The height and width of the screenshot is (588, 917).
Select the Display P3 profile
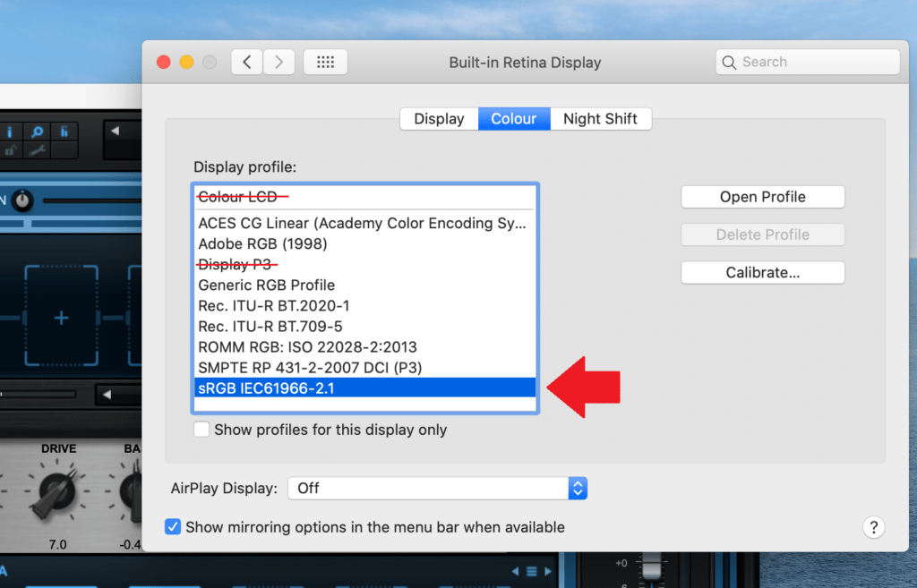[x=365, y=264]
